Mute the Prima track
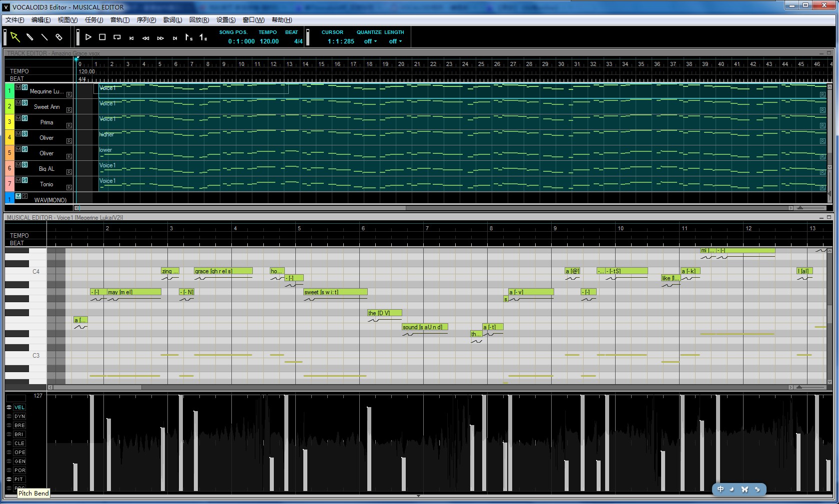 coord(18,118)
